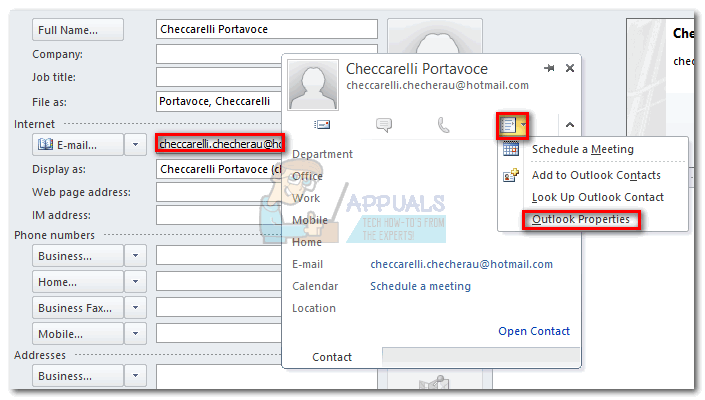Choose Look Up Outlook Contact
The height and width of the screenshot is (400, 705).
(598, 197)
